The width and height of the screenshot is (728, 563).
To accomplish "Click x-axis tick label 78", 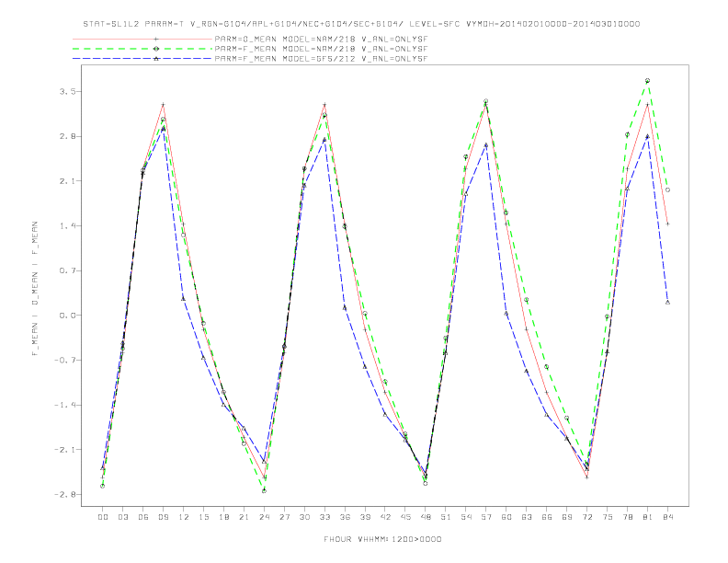I will [627, 517].
